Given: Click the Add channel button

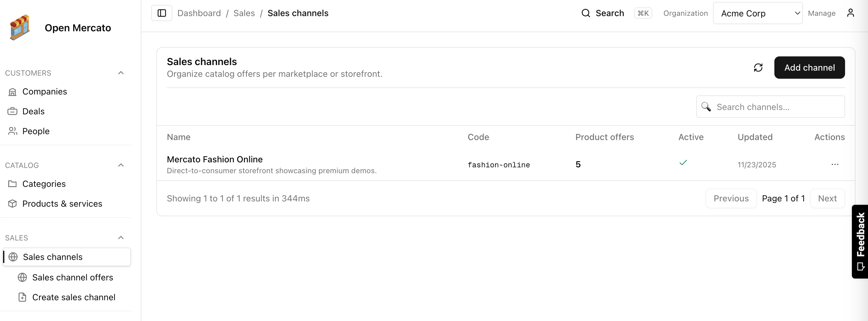Looking at the screenshot, I should (809, 68).
